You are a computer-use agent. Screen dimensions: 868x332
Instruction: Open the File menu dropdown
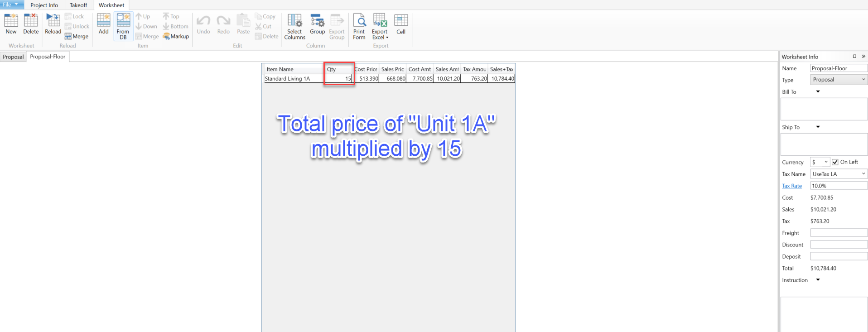click(11, 5)
